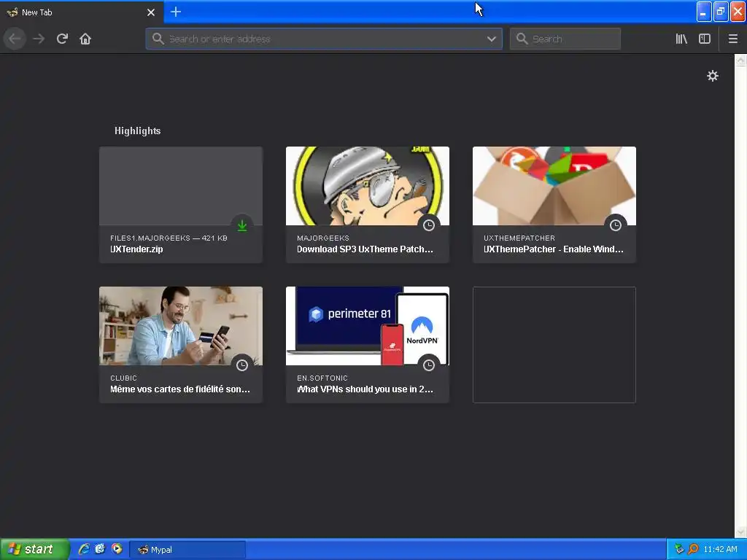Click the CLUBIC source label
Screen dimensions: 747x560
(x=123, y=378)
